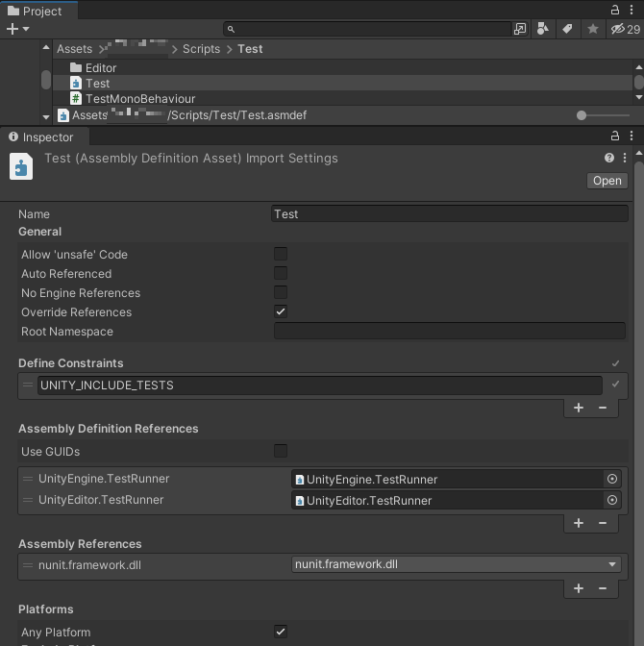The width and height of the screenshot is (644, 646).
Task: Add a new Define Constraint
Action: coord(579,408)
